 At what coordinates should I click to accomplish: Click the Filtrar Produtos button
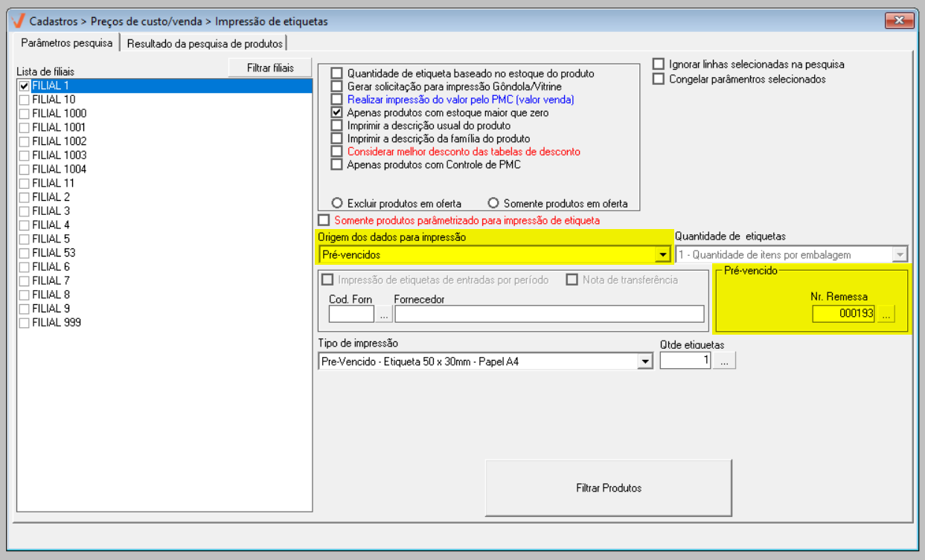[x=609, y=488]
